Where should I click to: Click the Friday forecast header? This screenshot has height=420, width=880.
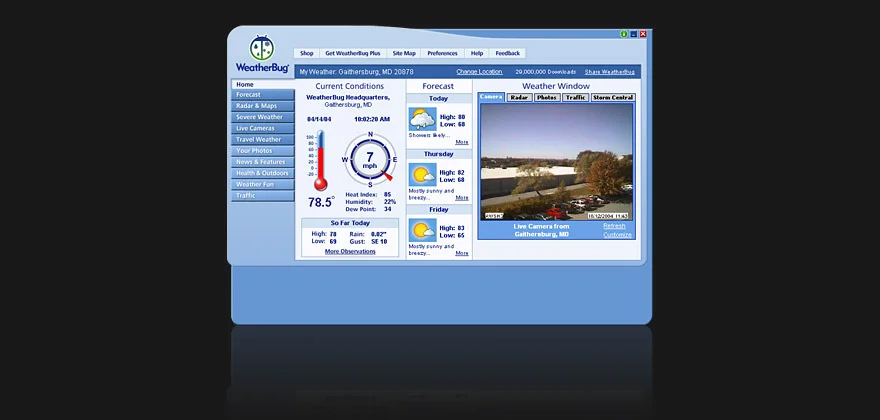tap(439, 209)
